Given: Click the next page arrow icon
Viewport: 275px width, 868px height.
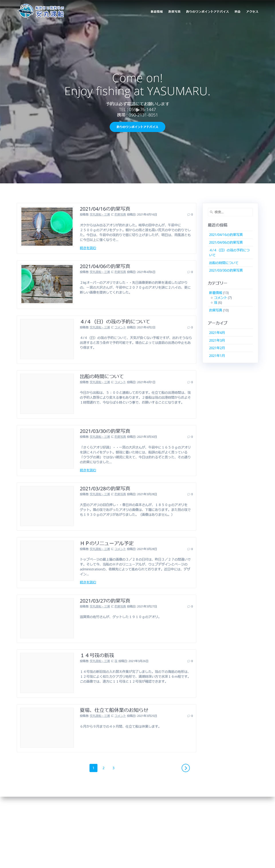Looking at the screenshot, I should (x=185, y=768).
